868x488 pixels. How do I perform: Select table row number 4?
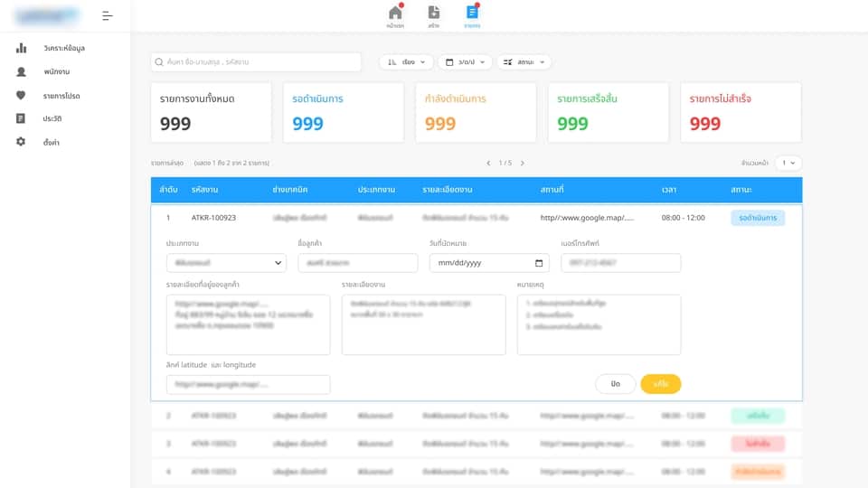click(476, 472)
